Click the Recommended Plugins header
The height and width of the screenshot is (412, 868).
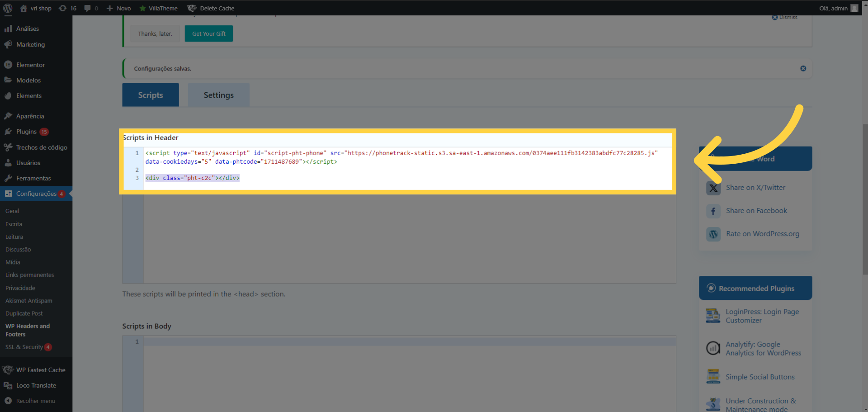click(x=755, y=288)
